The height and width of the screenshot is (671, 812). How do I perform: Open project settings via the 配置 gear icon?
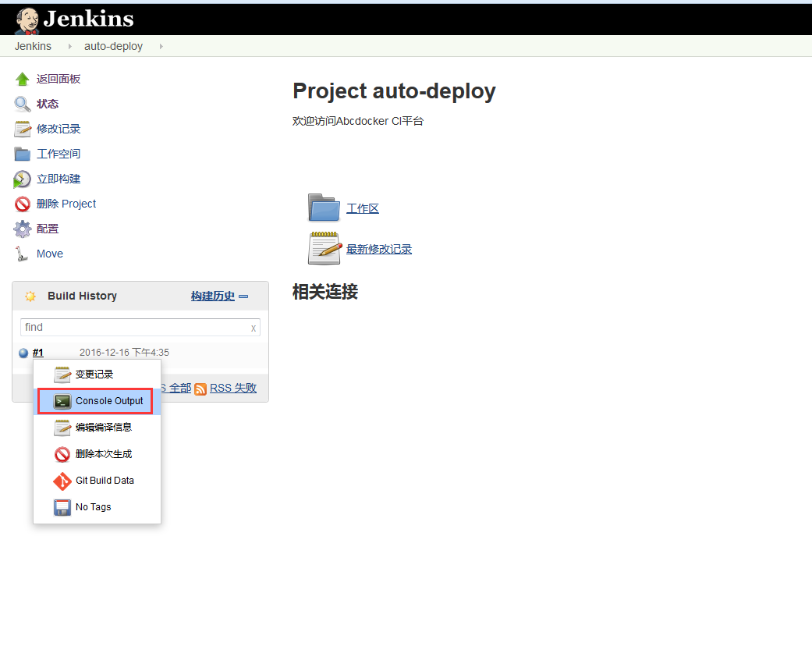[22, 228]
